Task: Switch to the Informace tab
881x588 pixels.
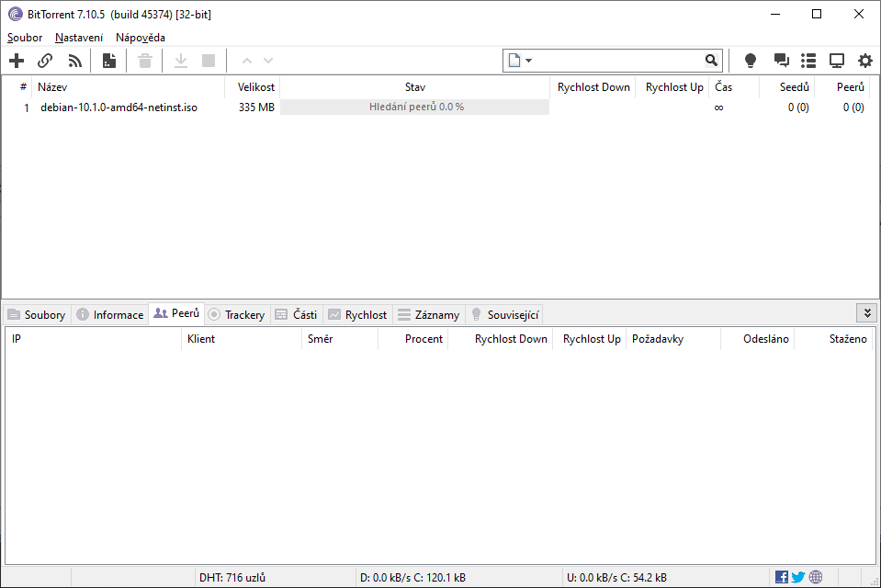Action: point(110,315)
